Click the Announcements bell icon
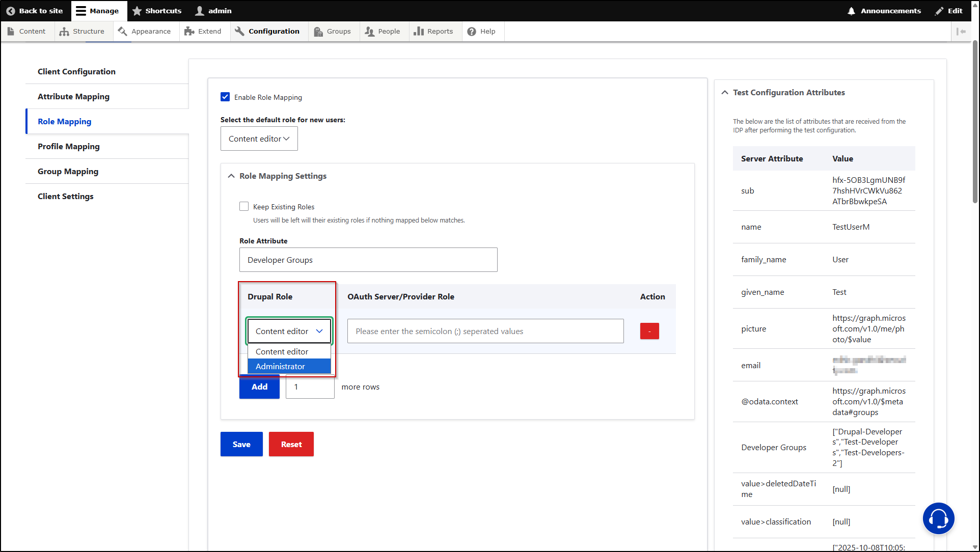Viewport: 980px width, 552px height. click(851, 11)
